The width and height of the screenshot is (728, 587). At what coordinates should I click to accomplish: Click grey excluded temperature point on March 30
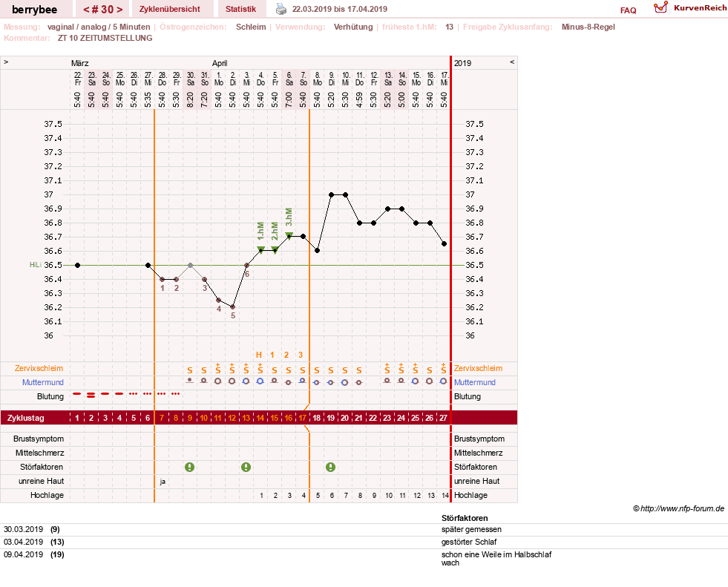click(191, 265)
